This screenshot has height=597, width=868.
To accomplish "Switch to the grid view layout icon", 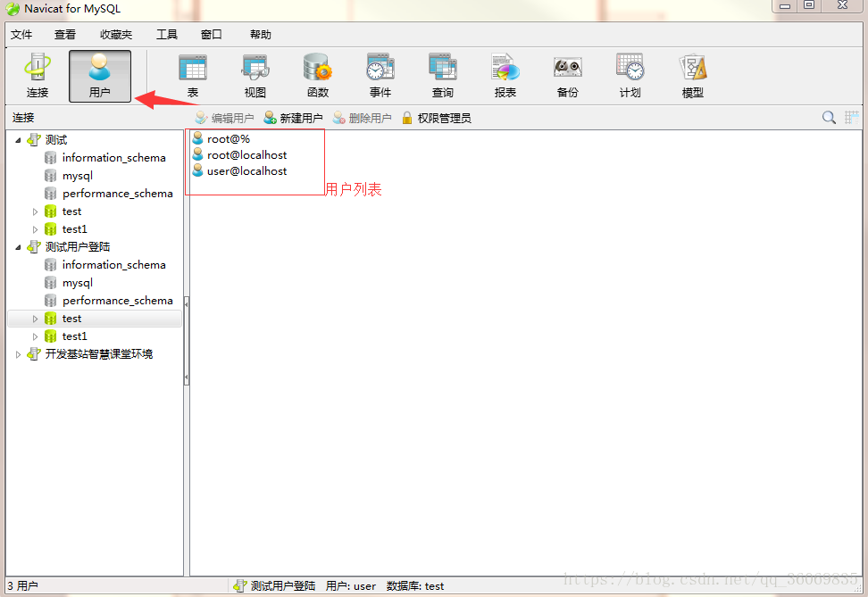I will [851, 117].
